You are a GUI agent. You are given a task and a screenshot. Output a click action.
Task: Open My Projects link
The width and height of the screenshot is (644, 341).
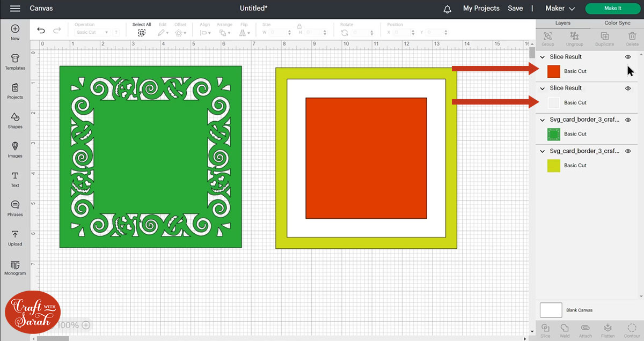pos(481,9)
